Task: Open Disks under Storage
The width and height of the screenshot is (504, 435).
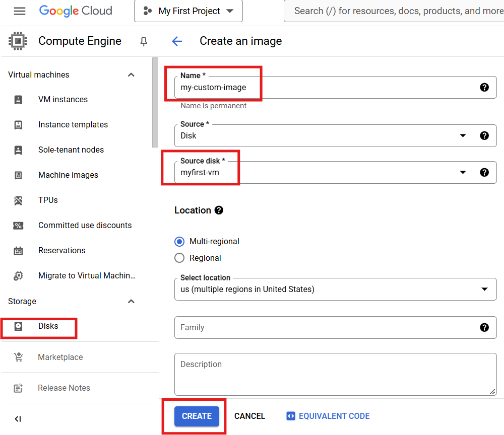Action: tap(48, 326)
